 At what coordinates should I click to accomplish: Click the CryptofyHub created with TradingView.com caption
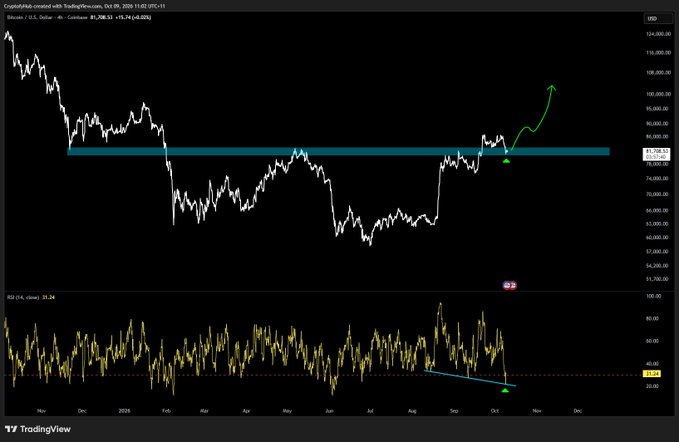[x=84, y=6]
